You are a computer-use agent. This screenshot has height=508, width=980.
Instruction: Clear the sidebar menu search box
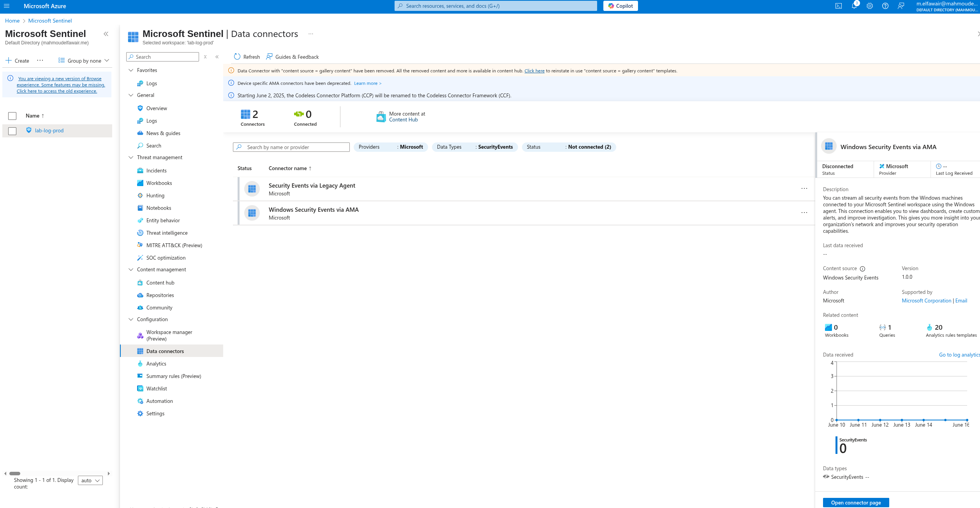205,57
